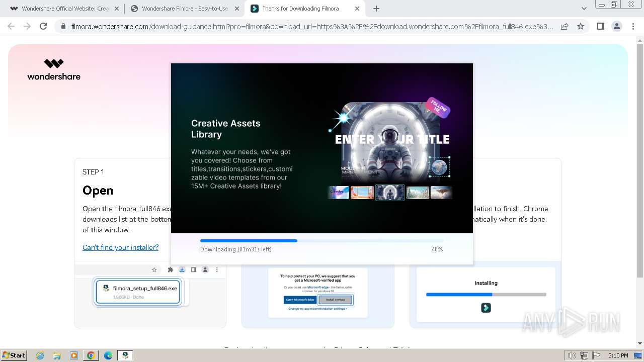Screen dimensions: 644x362
Task: Open the volume control in system tray
Action: (x=572, y=355)
